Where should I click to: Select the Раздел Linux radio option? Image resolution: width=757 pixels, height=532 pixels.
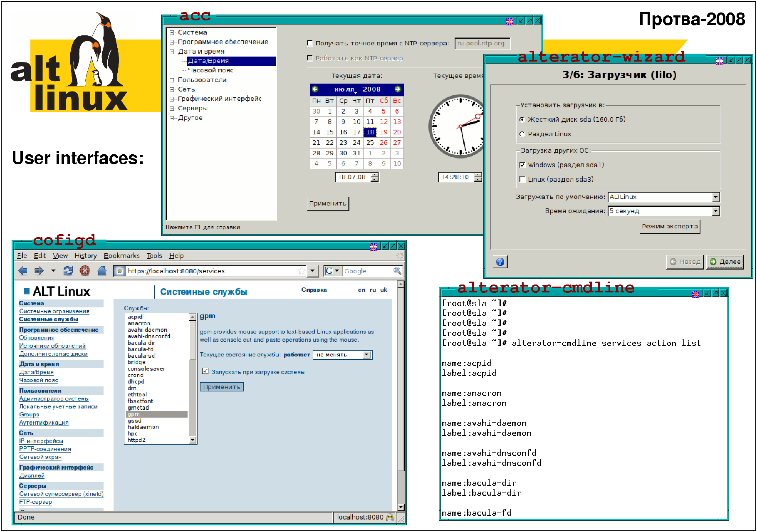(x=522, y=134)
